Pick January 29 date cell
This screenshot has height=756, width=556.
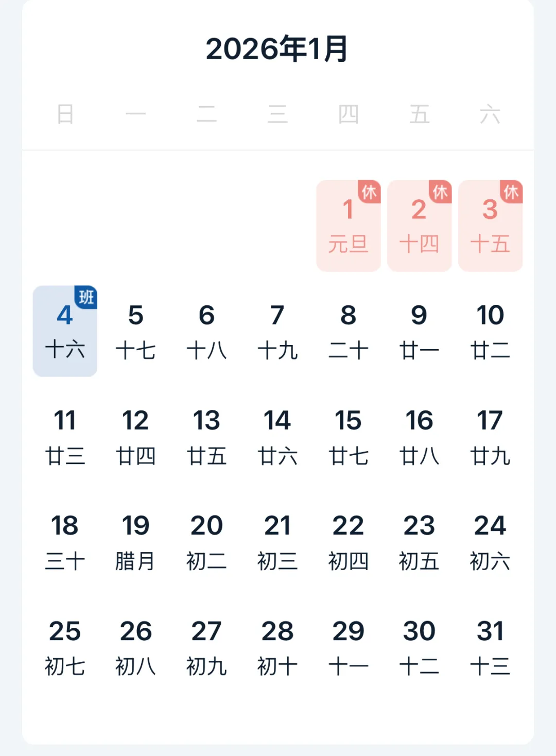(x=349, y=647)
